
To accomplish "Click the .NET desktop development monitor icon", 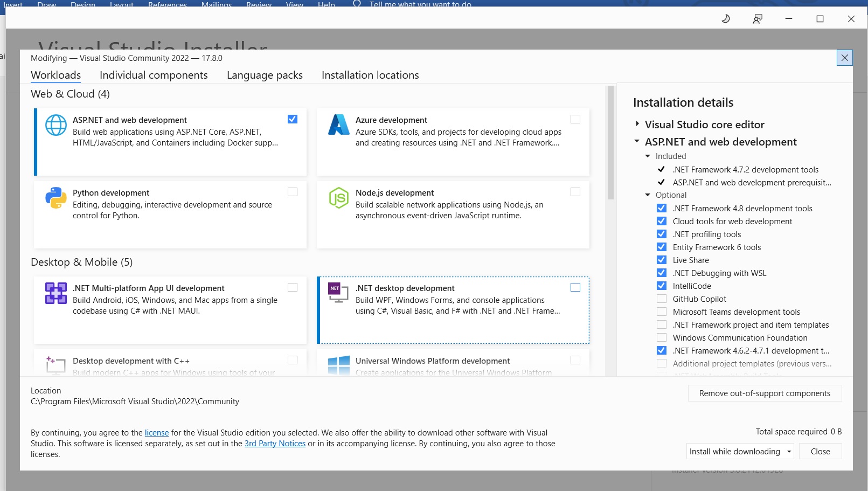I will tap(338, 293).
